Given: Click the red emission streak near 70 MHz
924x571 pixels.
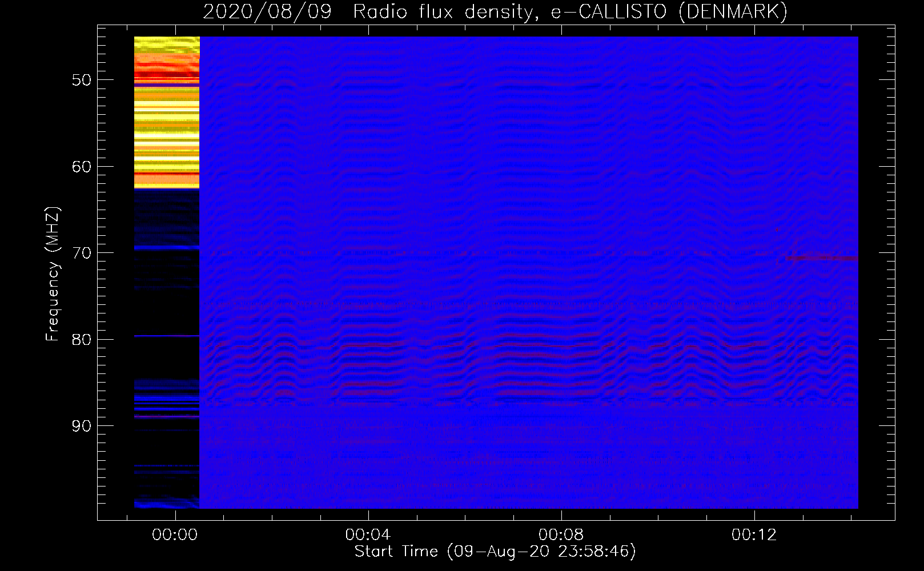Looking at the screenshot, I should 822,258.
